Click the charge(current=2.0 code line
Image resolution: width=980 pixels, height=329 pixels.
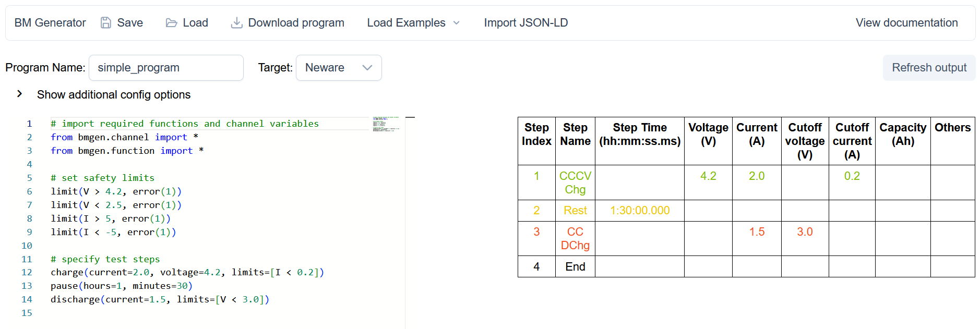(x=187, y=272)
